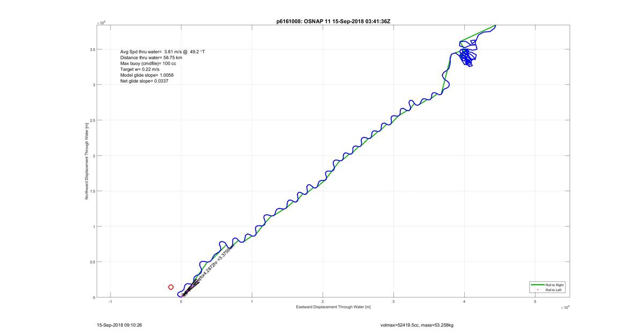644x334 pixels.
Task: Click the x-axis tick label '-1'
Action: [110, 302]
